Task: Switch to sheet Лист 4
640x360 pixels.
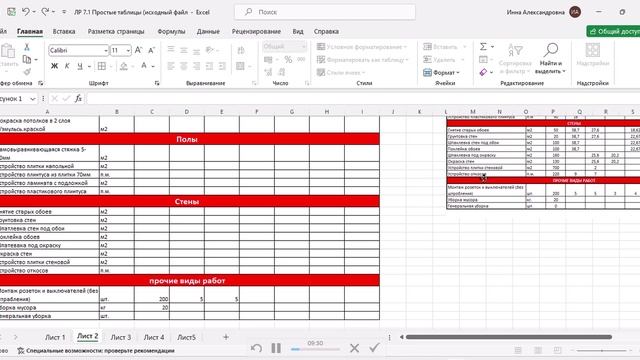Action: [x=154, y=337]
